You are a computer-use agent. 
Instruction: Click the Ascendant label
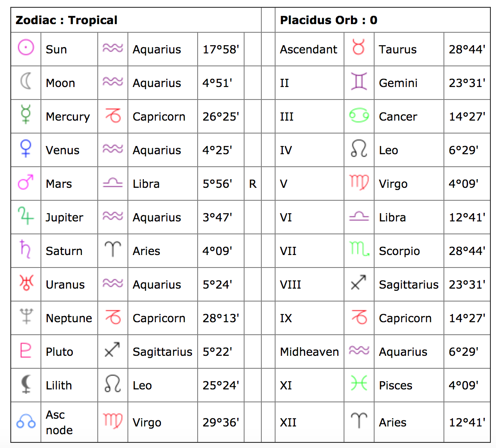pyautogui.click(x=308, y=50)
